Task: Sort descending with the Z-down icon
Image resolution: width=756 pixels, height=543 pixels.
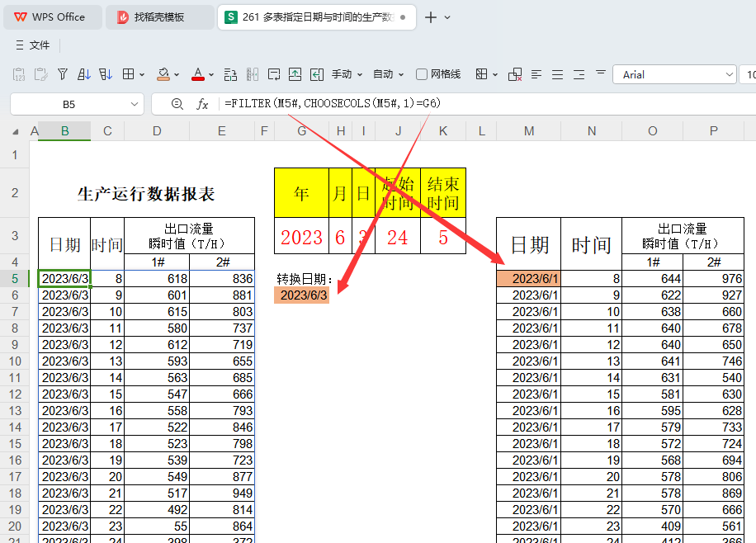Action: tap(106, 74)
